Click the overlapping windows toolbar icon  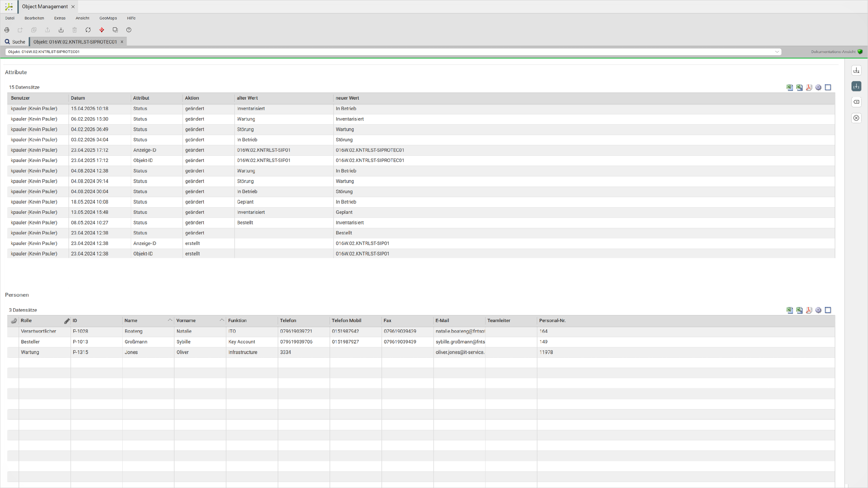pyautogui.click(x=115, y=30)
